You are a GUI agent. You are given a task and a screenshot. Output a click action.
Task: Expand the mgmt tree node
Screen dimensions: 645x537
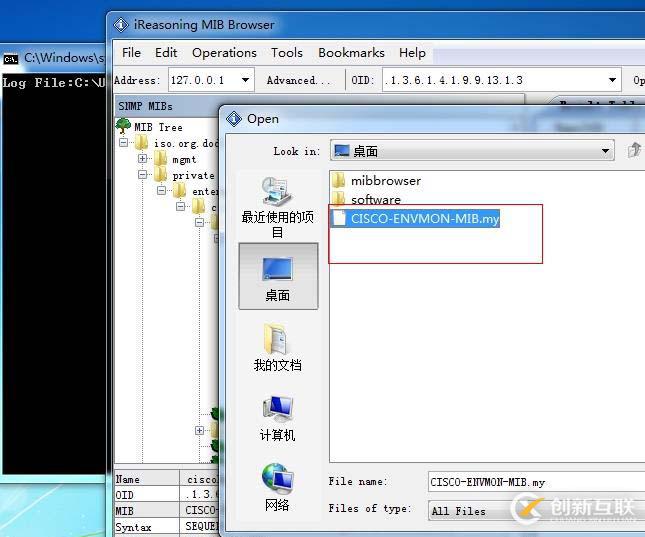tap(142, 158)
